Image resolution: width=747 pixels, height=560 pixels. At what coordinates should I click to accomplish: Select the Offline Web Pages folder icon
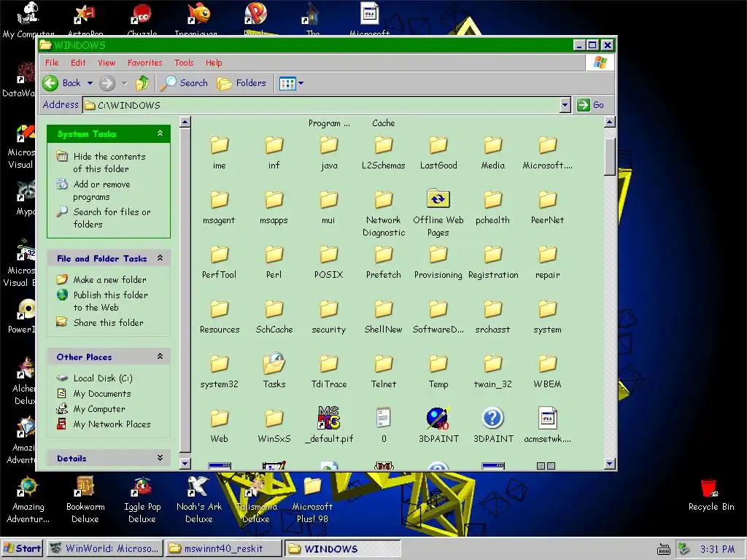(x=438, y=198)
